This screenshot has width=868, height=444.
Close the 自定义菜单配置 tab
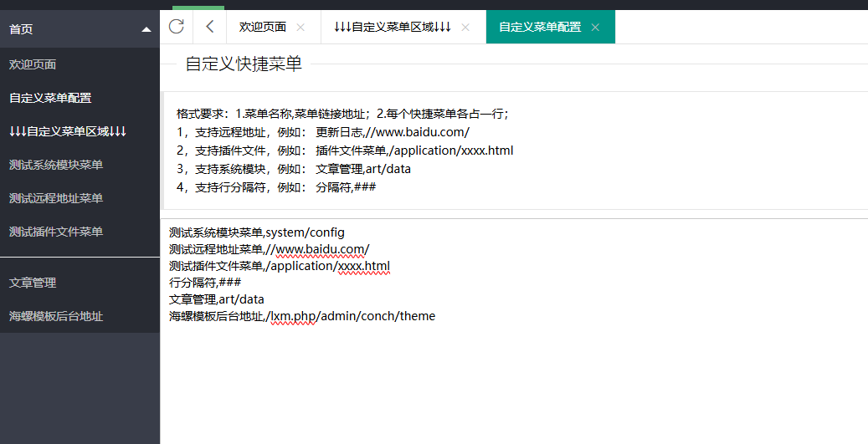pyautogui.click(x=595, y=27)
